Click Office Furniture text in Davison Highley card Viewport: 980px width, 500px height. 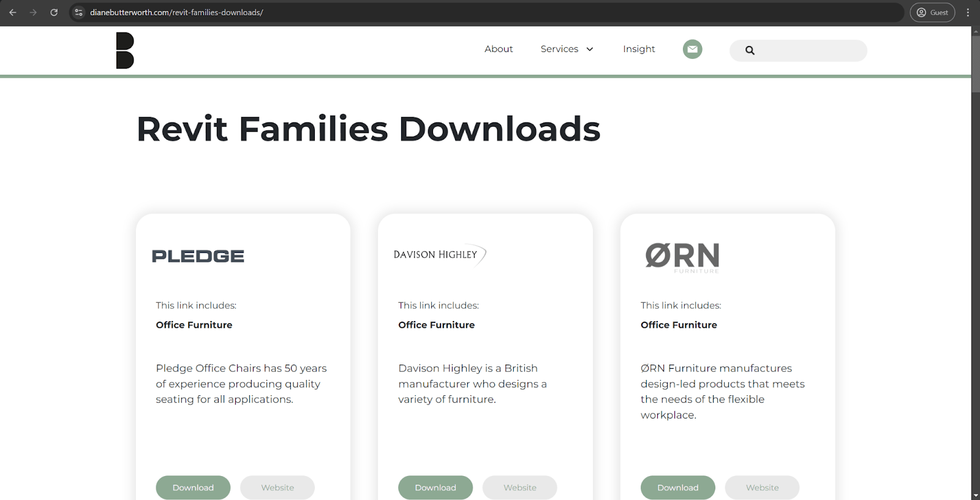pyautogui.click(x=437, y=325)
